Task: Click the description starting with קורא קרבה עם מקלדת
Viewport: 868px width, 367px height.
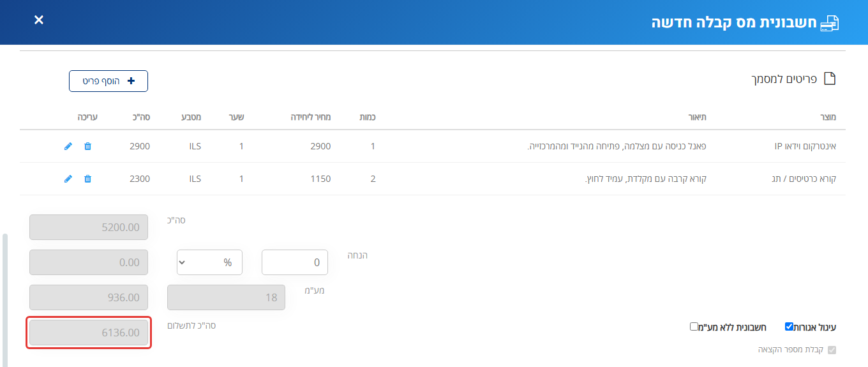Action: coord(646,179)
